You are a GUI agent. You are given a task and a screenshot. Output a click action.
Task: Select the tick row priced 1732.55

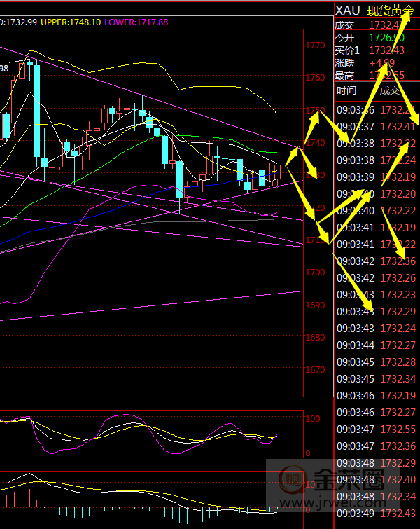click(x=377, y=429)
